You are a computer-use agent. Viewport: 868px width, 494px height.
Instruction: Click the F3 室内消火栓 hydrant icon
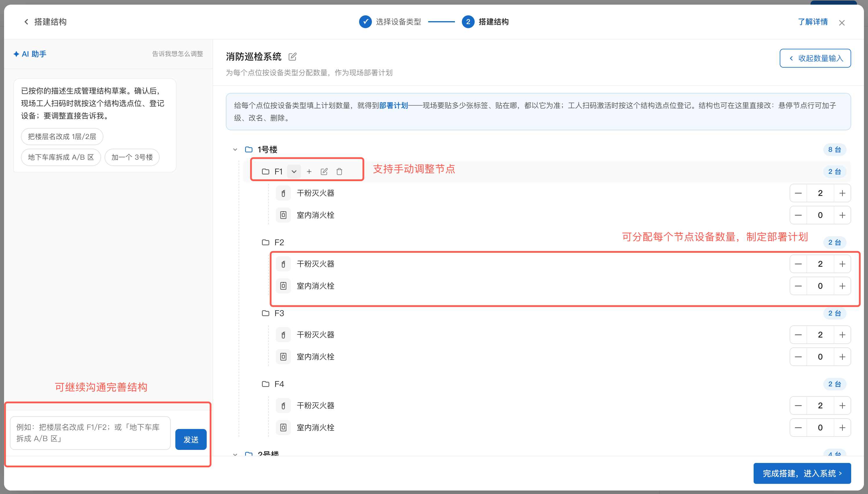pos(283,357)
